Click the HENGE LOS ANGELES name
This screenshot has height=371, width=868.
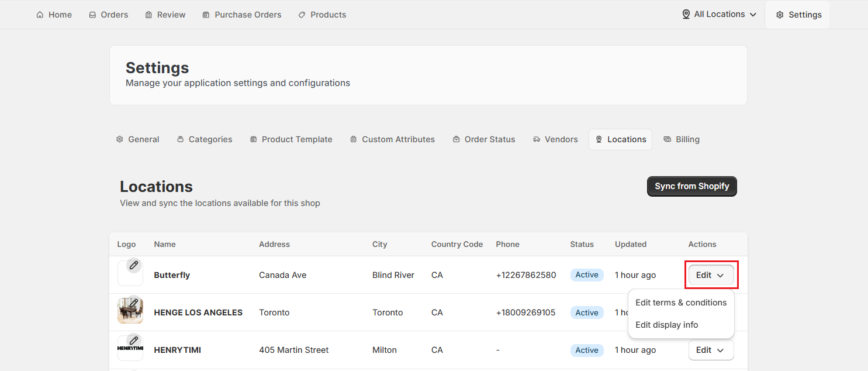click(x=198, y=312)
